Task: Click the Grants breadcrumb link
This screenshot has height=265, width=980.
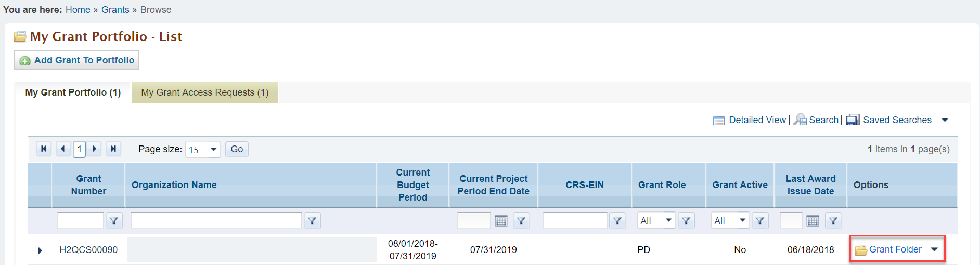Action: click(115, 10)
